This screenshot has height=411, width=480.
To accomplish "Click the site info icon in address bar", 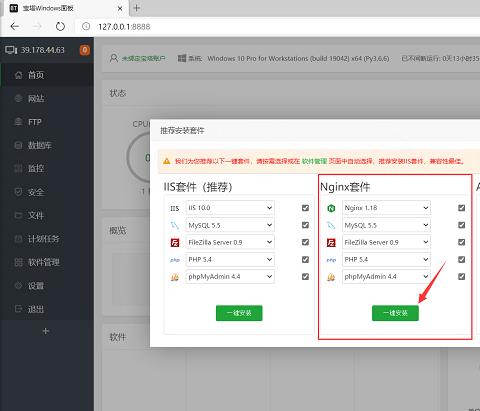I will coord(86,26).
